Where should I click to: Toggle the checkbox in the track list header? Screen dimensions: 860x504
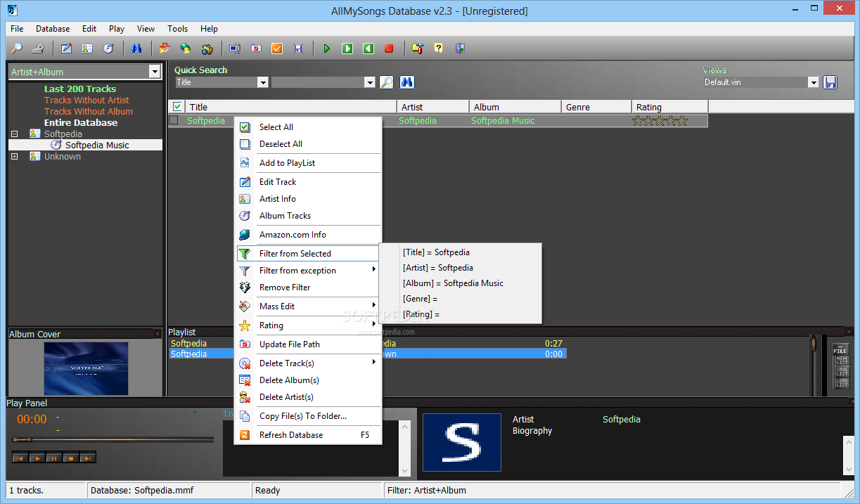[177, 107]
